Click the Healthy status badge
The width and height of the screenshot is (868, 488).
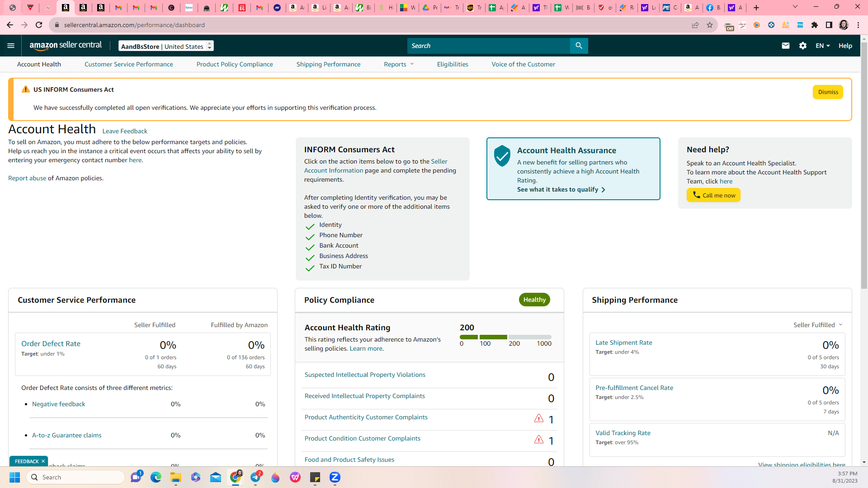point(534,300)
